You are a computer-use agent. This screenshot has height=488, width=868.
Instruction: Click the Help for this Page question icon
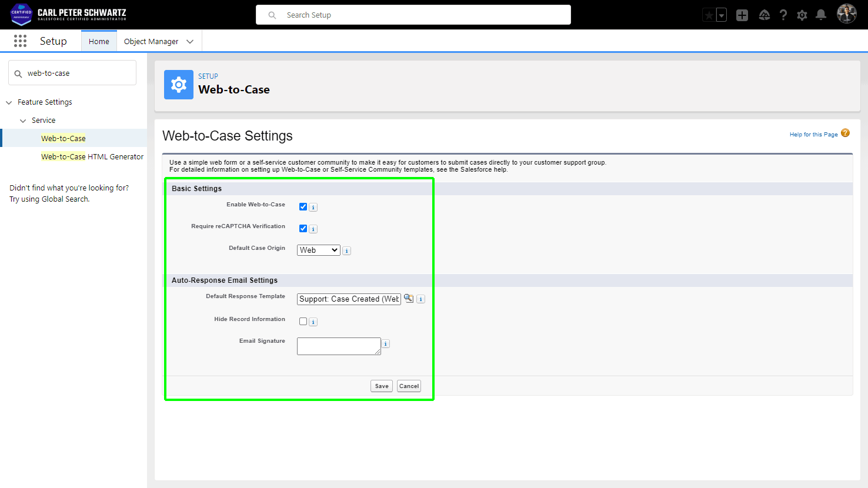click(845, 133)
